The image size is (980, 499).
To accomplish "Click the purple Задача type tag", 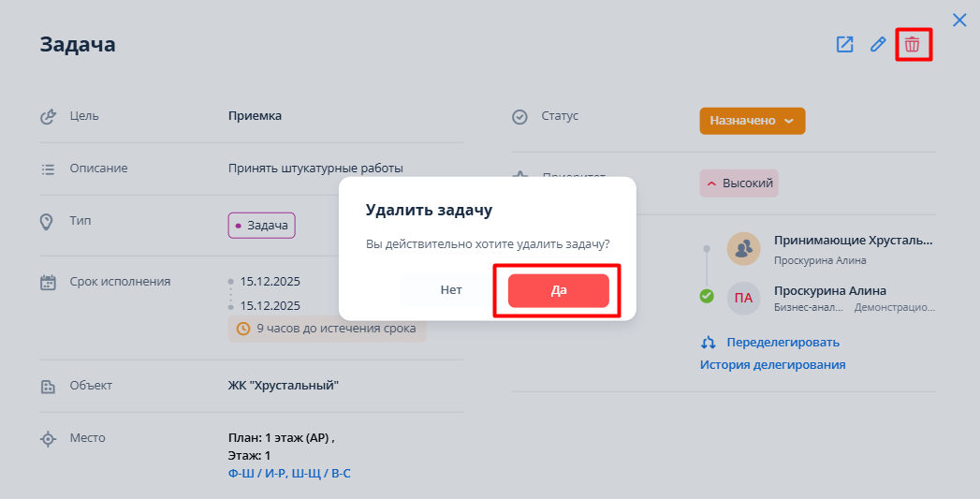I will 261,226.
